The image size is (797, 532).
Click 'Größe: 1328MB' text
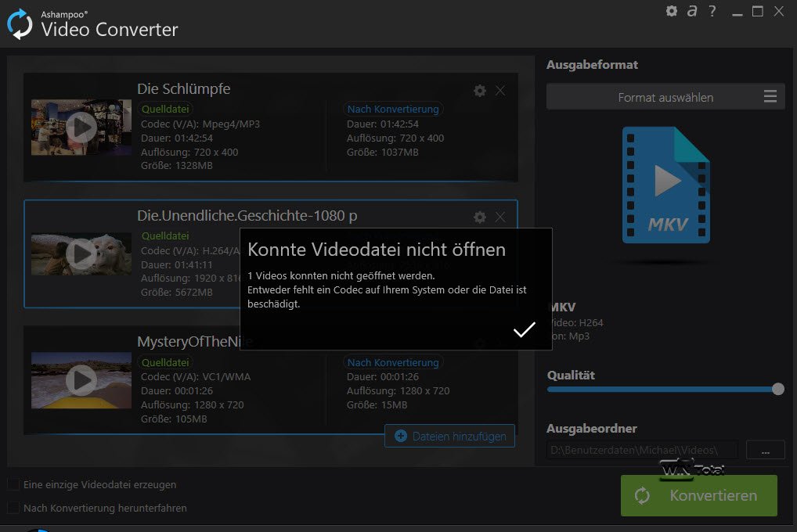pyautogui.click(x=176, y=166)
